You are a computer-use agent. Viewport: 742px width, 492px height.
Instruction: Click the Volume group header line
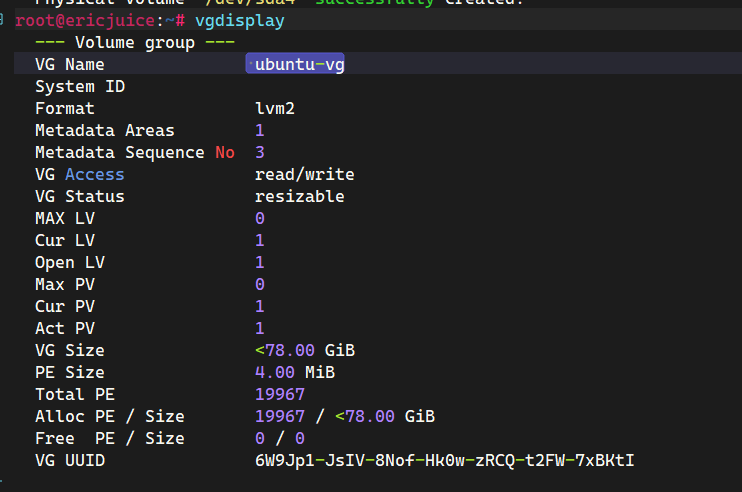tap(135, 42)
